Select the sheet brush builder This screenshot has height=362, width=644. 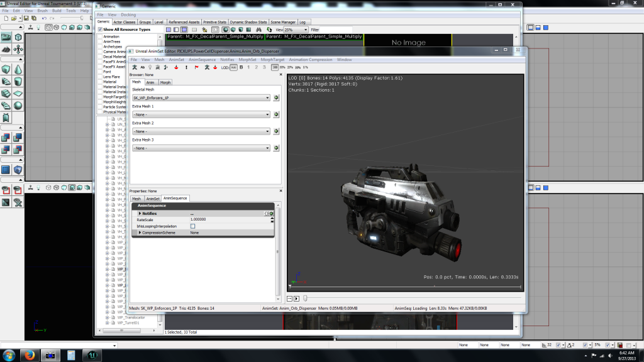[18, 94]
